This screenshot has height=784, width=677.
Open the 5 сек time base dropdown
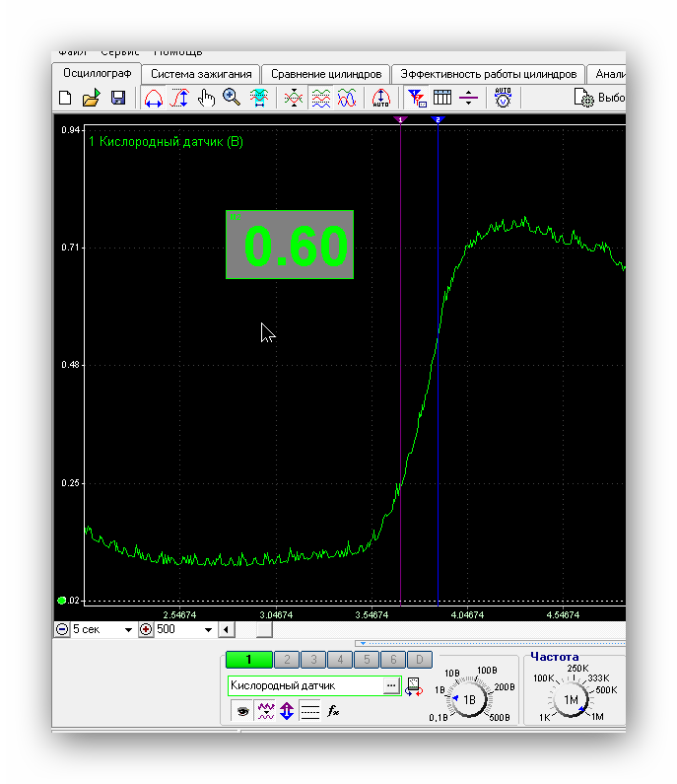(x=128, y=629)
